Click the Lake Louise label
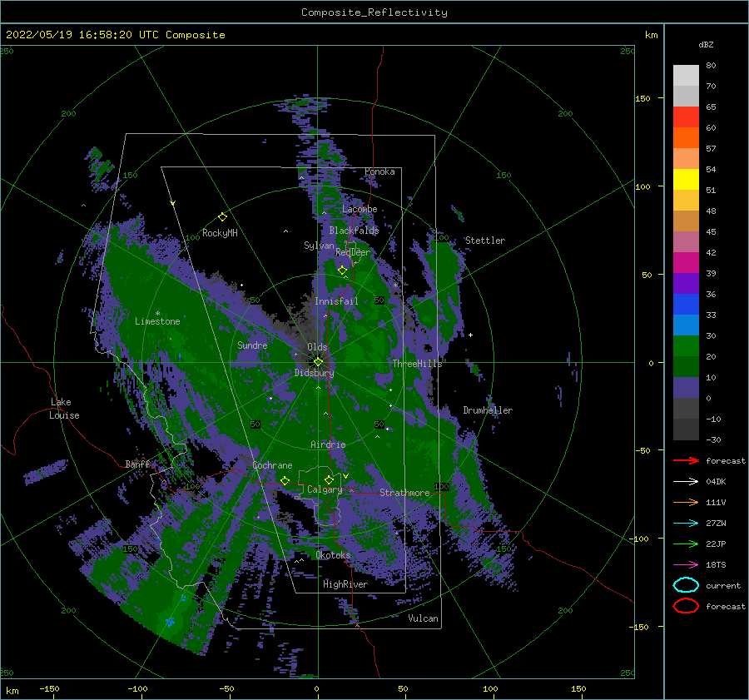The image size is (749, 700). click(64, 409)
